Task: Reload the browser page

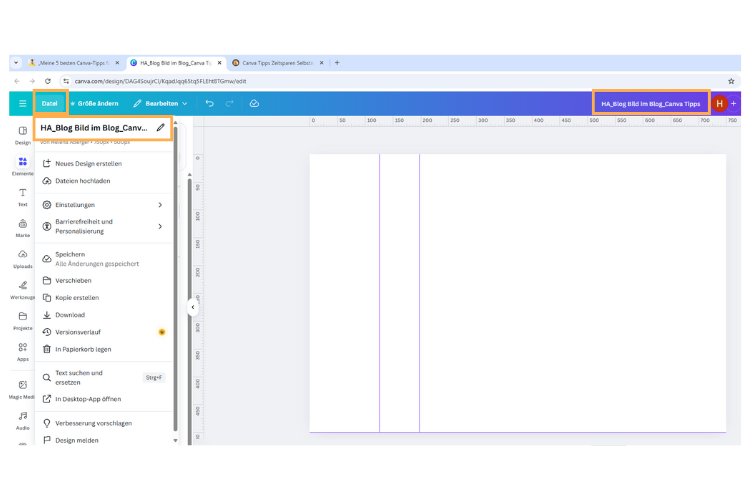Action: pyautogui.click(x=48, y=81)
